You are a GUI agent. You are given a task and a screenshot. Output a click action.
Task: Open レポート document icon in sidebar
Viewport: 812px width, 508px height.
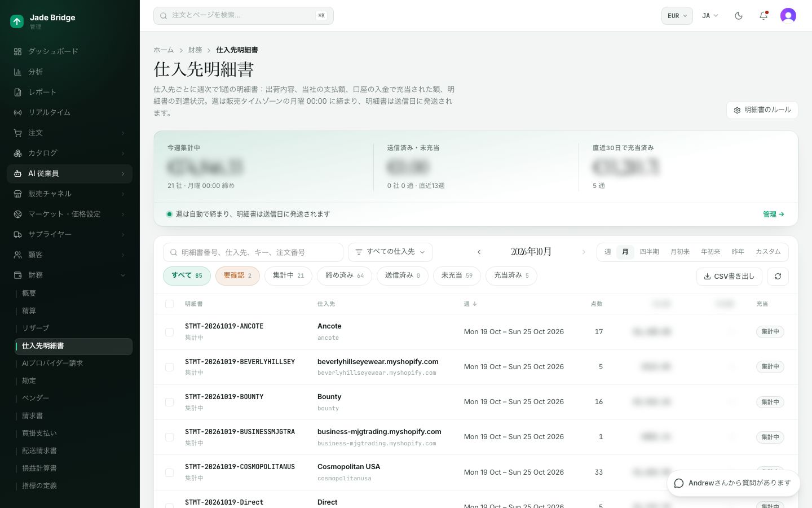click(x=17, y=92)
